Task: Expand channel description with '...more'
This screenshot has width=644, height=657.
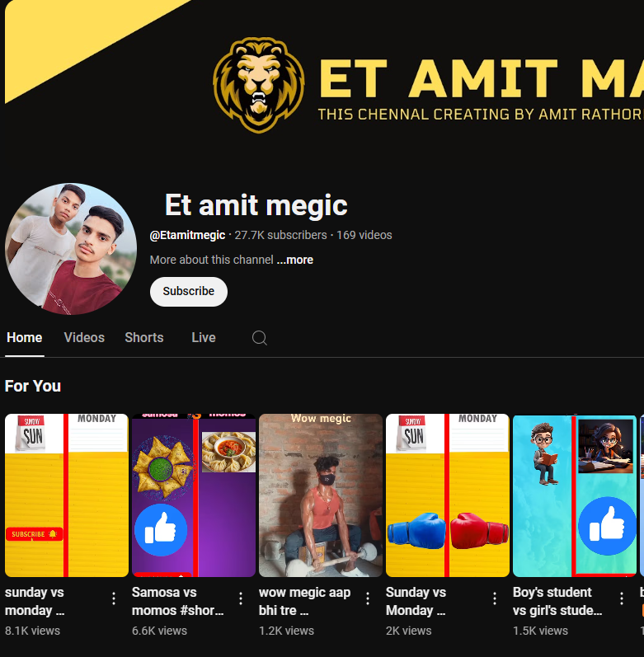Action: tap(295, 260)
